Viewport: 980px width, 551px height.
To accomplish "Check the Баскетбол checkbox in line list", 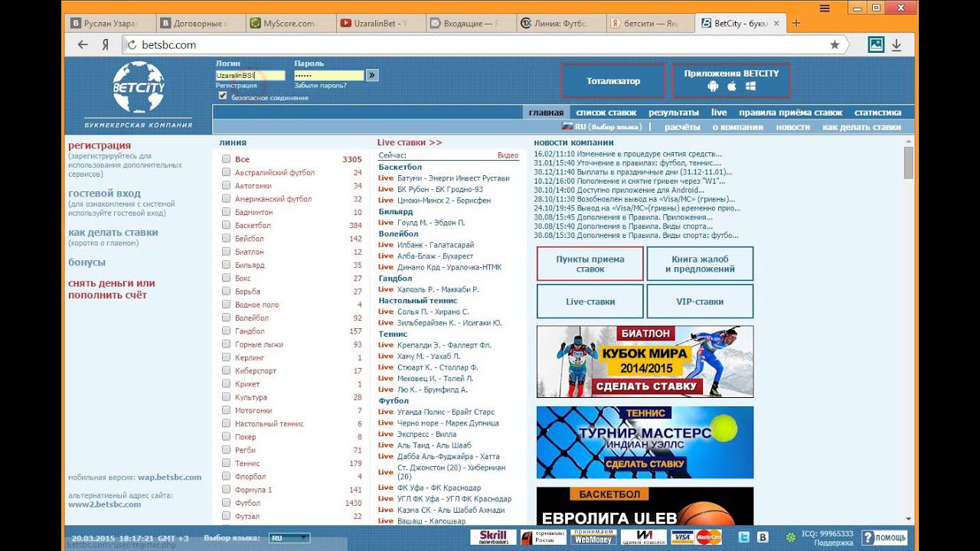I will click(x=226, y=225).
